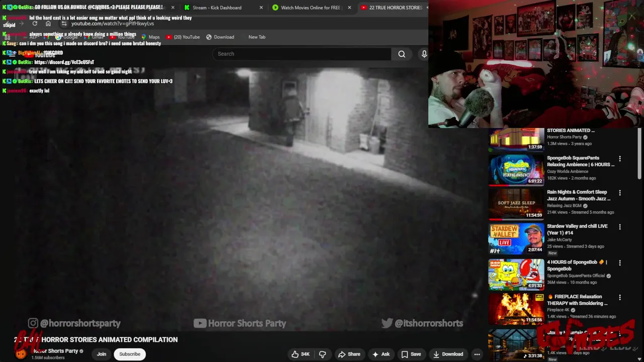Open Horror Shorts Party channel name link

click(56, 351)
